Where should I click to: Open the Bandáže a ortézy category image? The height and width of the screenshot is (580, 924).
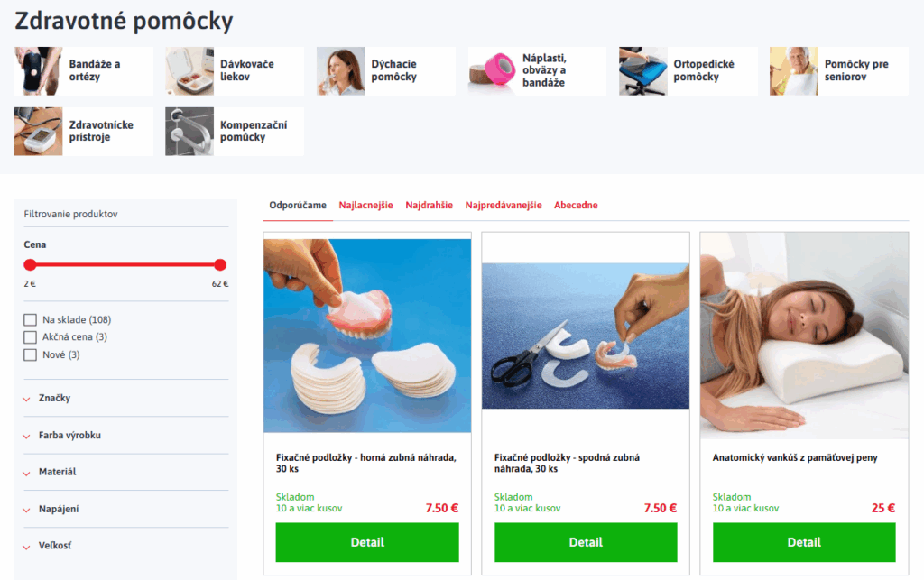38,71
